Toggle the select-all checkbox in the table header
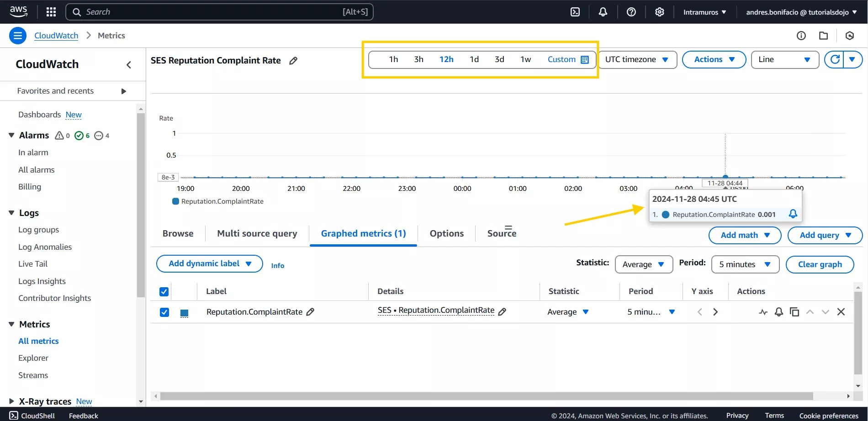Screen dimensions: 868x421 click(x=164, y=292)
